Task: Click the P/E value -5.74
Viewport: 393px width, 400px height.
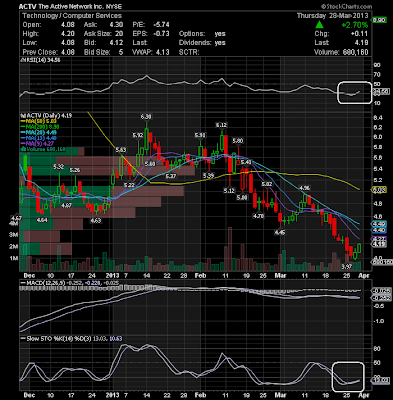Action: tap(161, 25)
